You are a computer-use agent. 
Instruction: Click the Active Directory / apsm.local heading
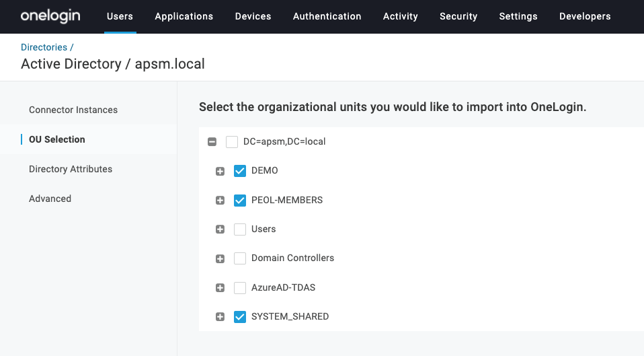(112, 64)
